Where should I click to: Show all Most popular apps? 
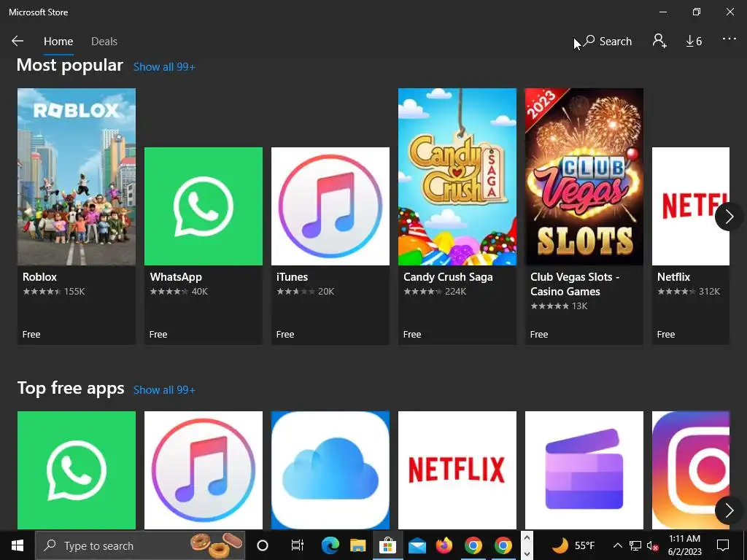[x=164, y=67]
